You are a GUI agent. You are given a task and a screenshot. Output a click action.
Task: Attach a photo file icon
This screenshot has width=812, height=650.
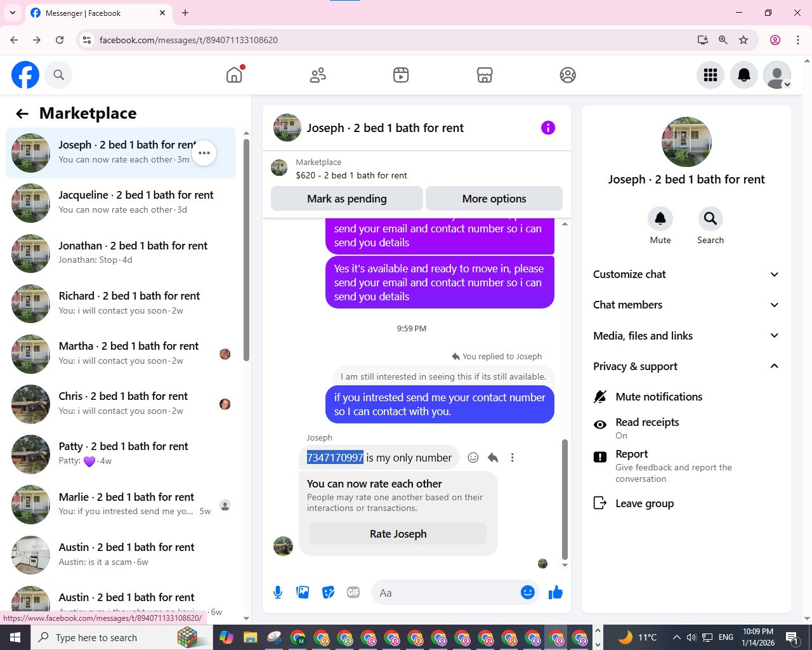303,592
